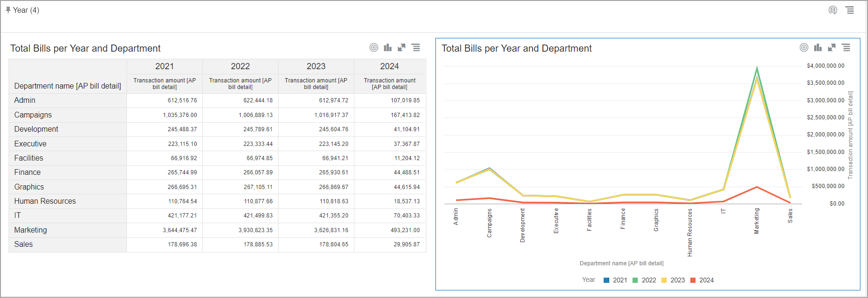
Task: Select the 2022 column header in table
Action: (x=240, y=66)
